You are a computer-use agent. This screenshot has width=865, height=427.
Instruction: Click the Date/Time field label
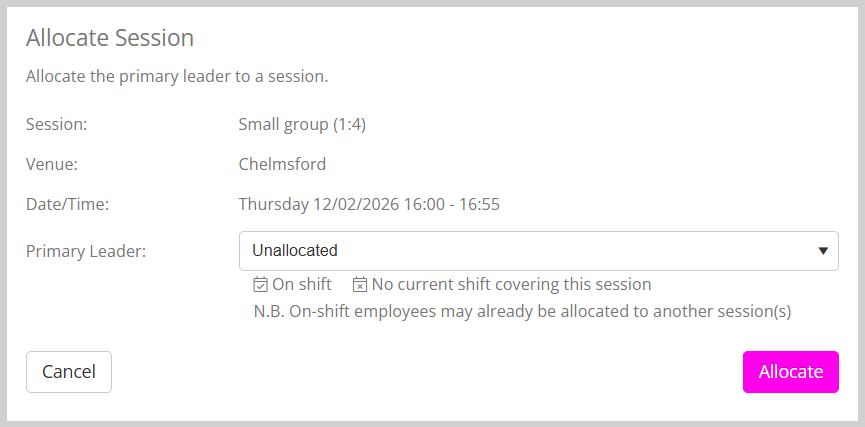click(67, 204)
